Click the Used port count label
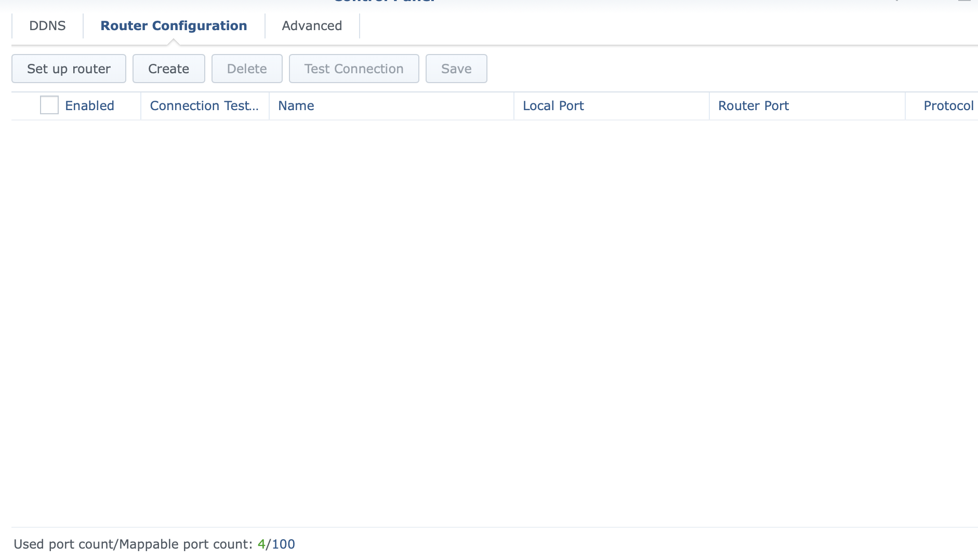The height and width of the screenshot is (560, 978). [x=133, y=544]
